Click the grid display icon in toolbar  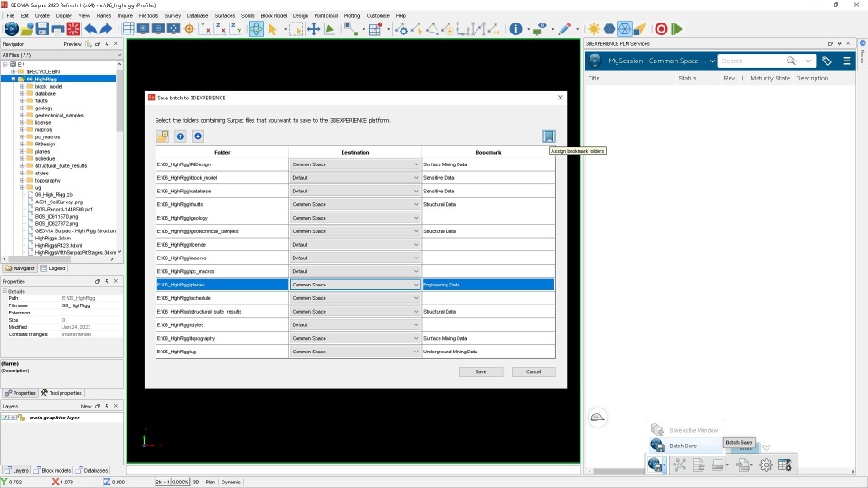point(127,29)
